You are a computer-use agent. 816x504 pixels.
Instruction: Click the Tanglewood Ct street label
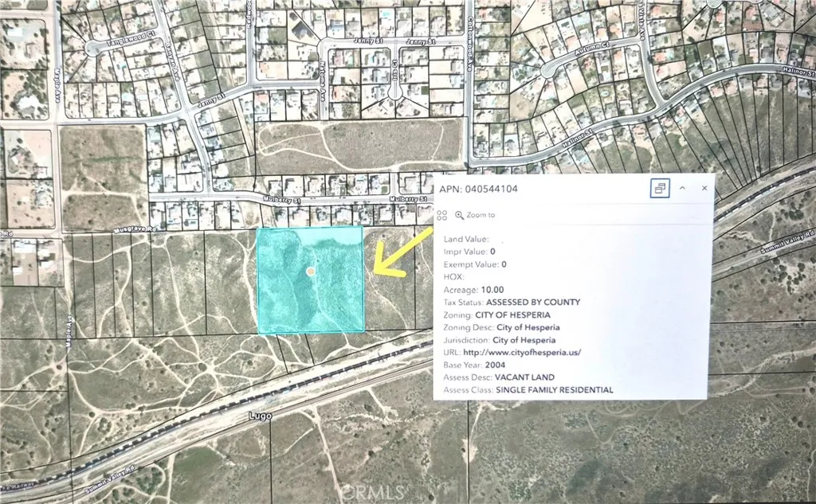[131, 40]
